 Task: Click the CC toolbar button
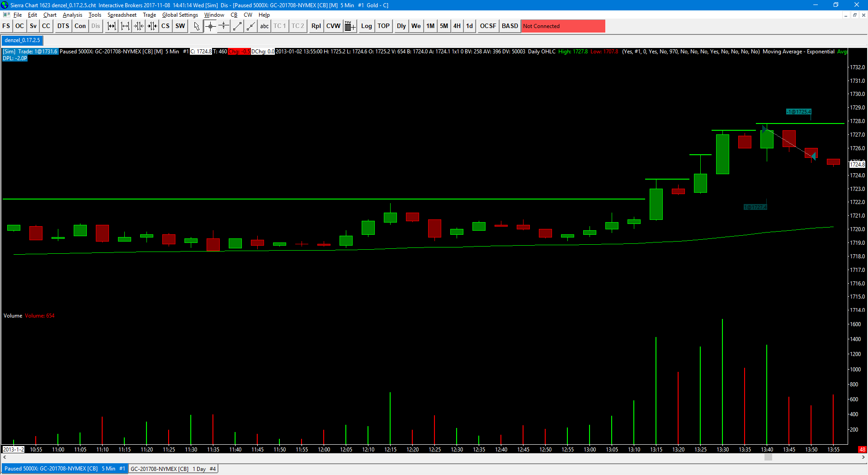(x=46, y=26)
